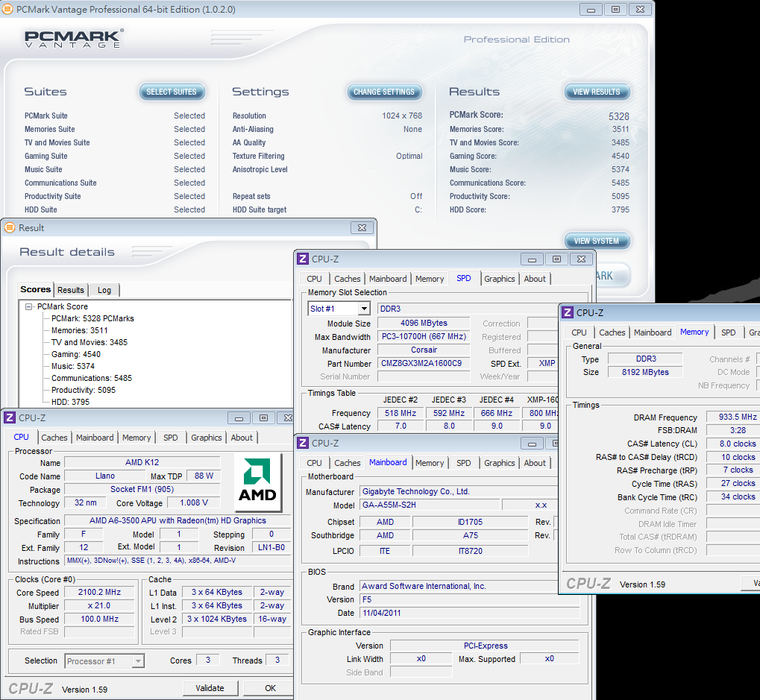Click the VIEW RESULTS button

pyautogui.click(x=597, y=92)
